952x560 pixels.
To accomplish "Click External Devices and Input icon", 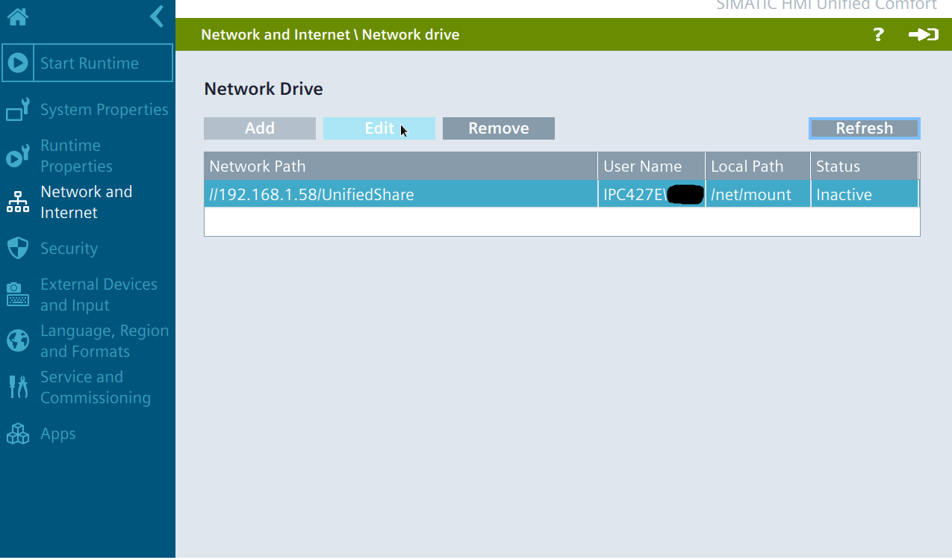I will tap(17, 295).
